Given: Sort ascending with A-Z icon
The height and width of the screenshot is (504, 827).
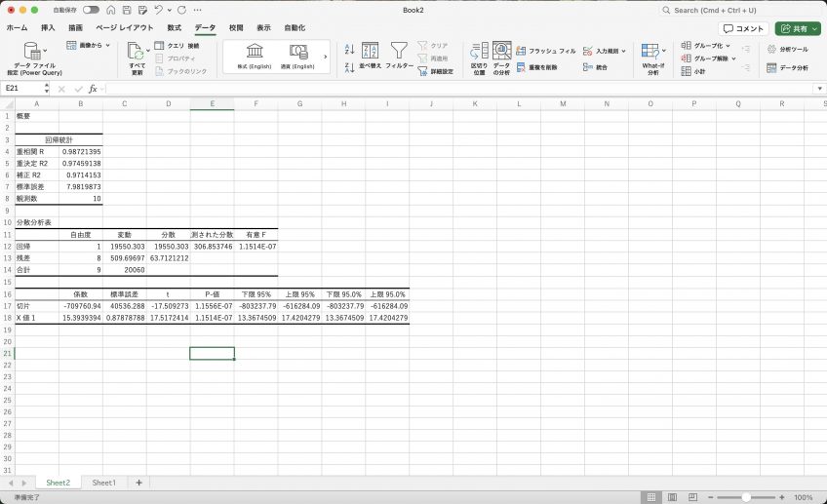Looking at the screenshot, I should pos(349,50).
